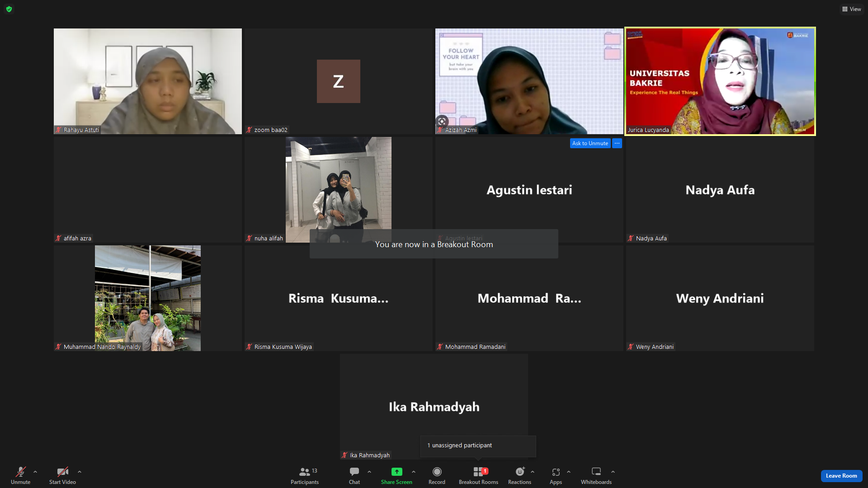Screen dimensions: 868x488
Task: Select Jurica Lucyanda's video tile
Action: click(x=720, y=81)
